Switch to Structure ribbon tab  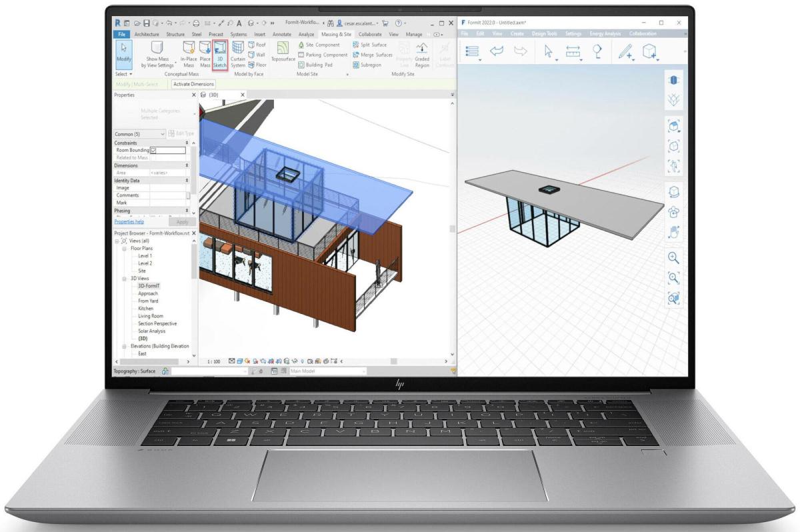point(176,33)
